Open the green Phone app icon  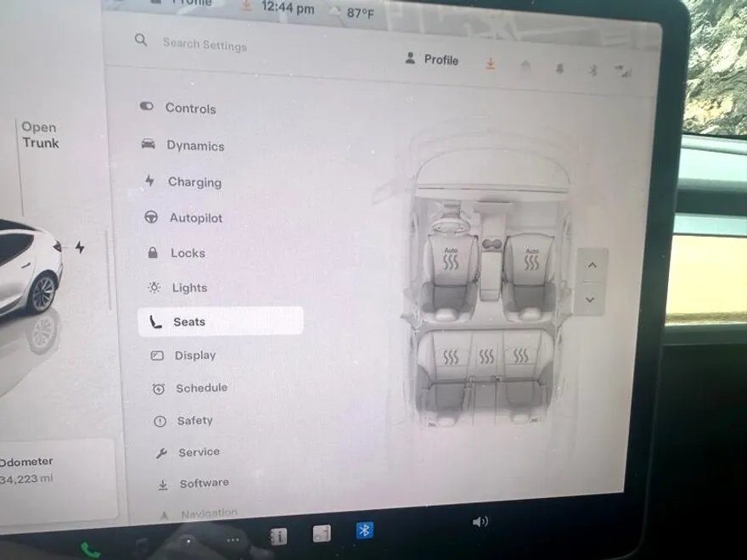pyautogui.click(x=90, y=550)
